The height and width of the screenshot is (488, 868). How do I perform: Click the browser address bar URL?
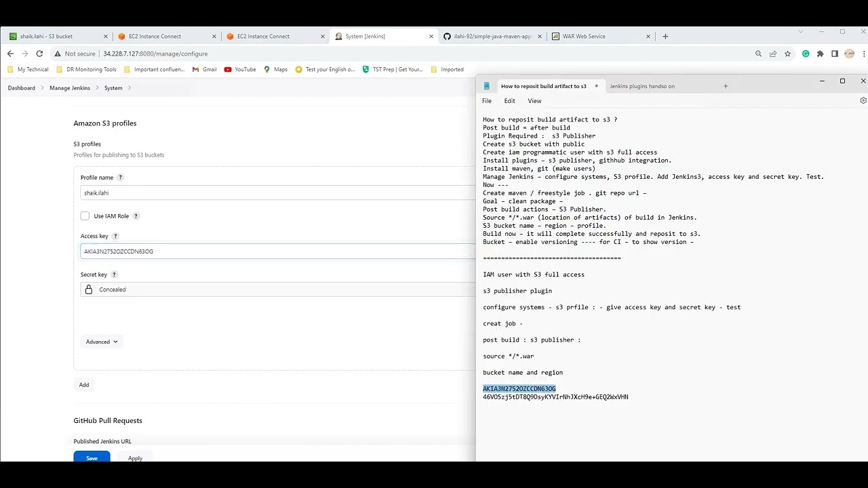pyautogui.click(x=155, y=54)
